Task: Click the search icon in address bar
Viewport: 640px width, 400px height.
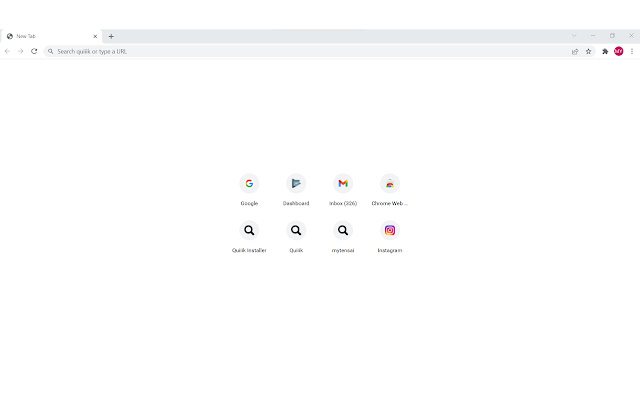Action: tap(51, 51)
